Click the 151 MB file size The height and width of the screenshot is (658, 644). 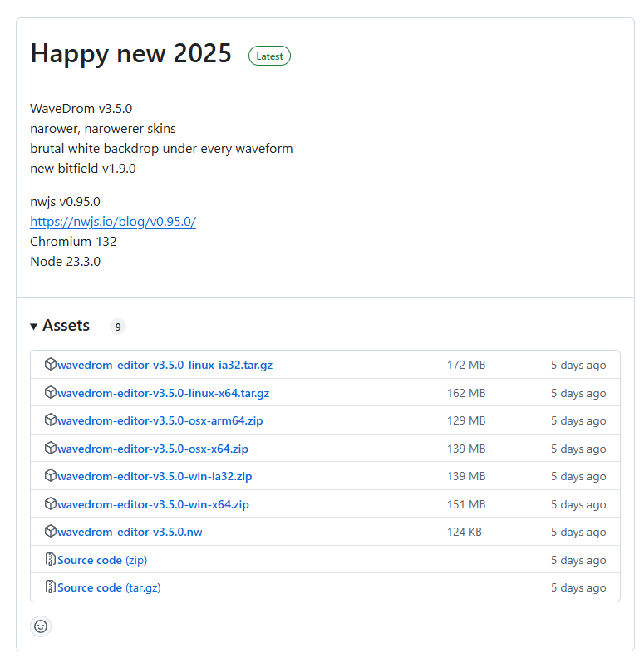[x=466, y=504]
